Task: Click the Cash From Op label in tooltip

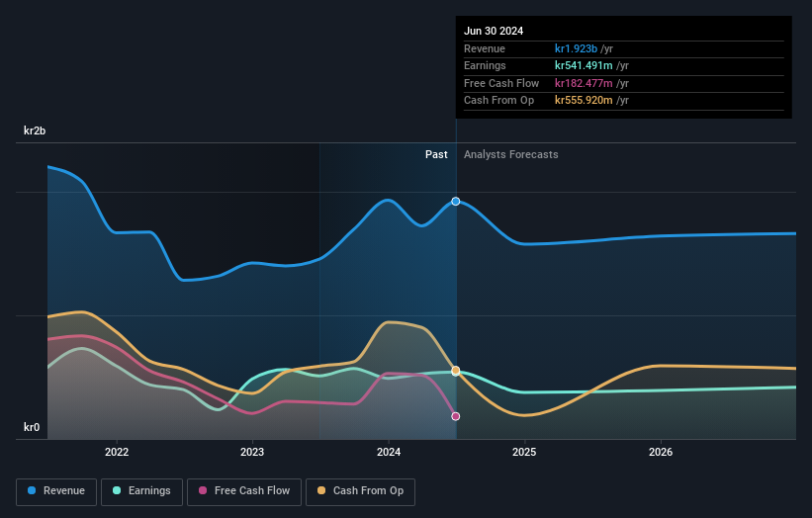Action: pos(498,101)
